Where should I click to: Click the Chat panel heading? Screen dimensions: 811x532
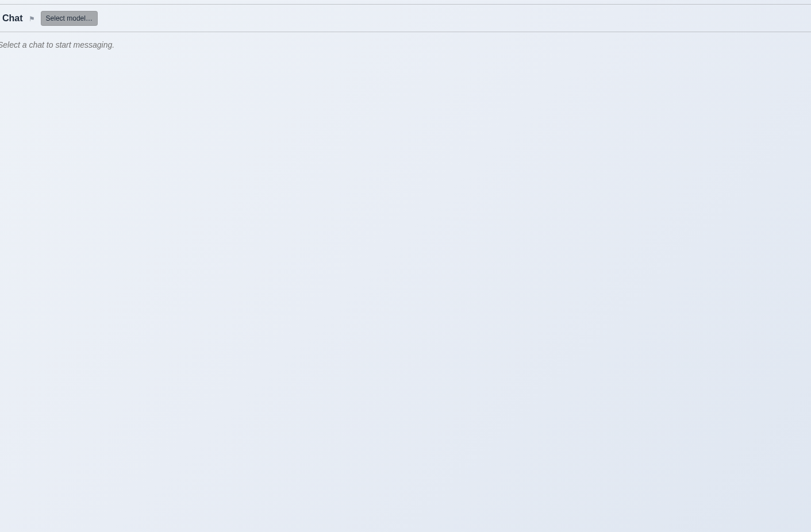12,18
